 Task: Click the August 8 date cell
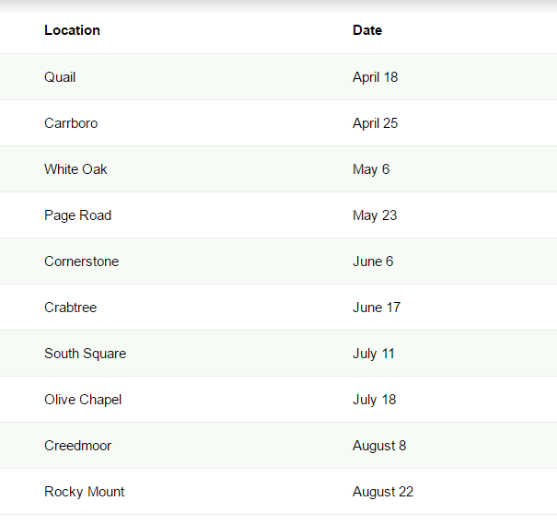pos(379,446)
